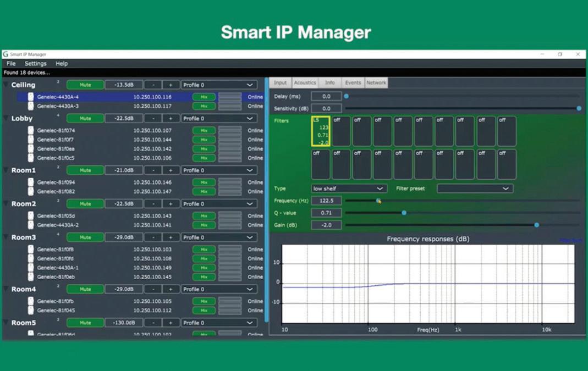Select the active LS filter slot
Screen dimensions: 588x371
[321, 131]
